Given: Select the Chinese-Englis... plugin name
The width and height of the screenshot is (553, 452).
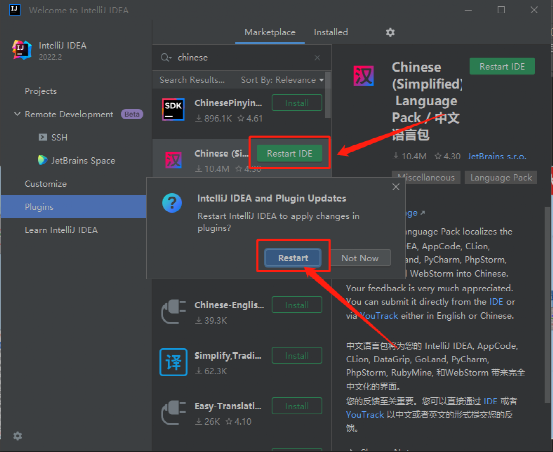Looking at the screenshot, I should coord(229,305).
